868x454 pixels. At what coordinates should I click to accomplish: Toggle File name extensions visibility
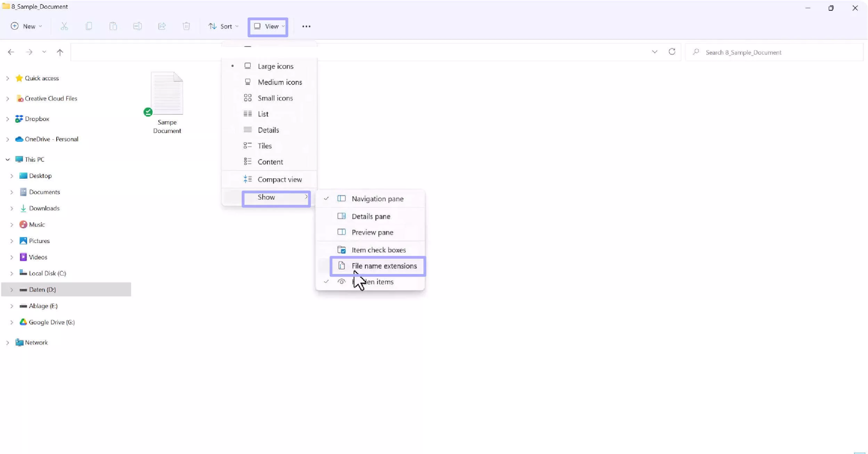[x=384, y=265]
